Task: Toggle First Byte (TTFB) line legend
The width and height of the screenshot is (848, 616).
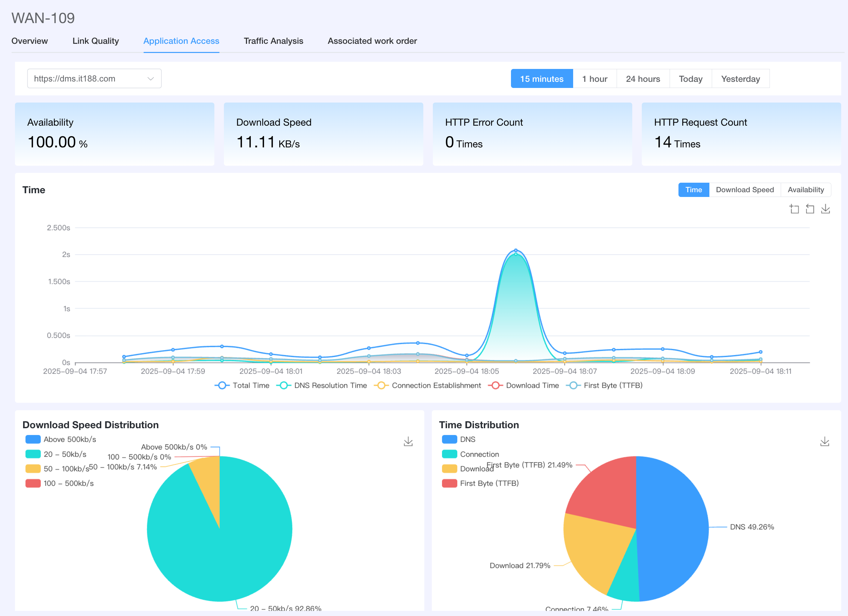Action: [613, 385]
